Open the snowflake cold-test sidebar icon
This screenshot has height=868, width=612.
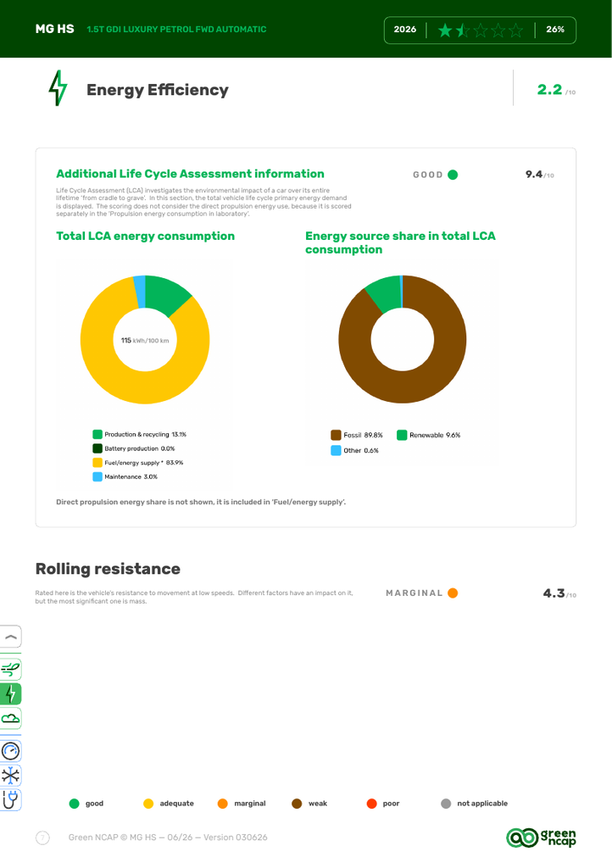click(10, 776)
